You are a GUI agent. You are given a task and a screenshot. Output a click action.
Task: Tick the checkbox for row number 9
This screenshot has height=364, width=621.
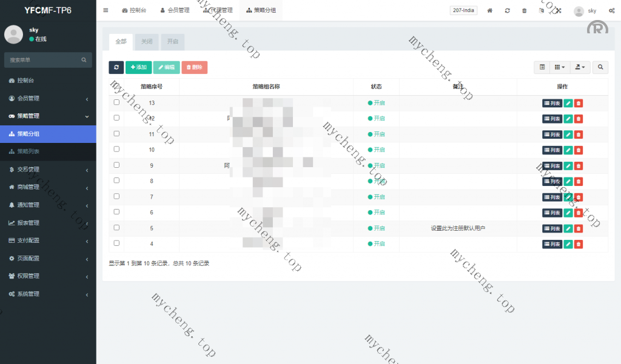click(116, 165)
